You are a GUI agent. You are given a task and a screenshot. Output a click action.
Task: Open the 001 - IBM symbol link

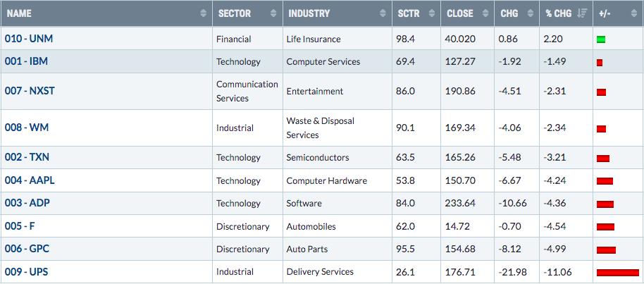point(26,61)
